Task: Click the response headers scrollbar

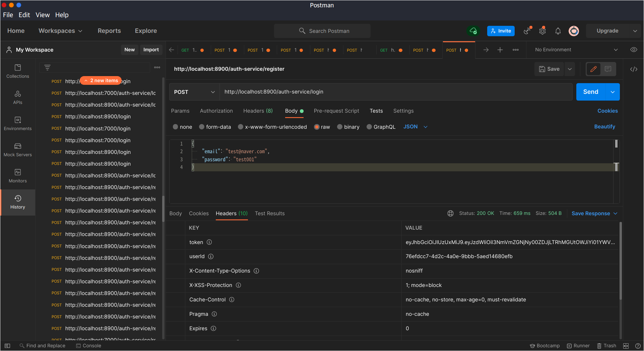Action: point(621,261)
